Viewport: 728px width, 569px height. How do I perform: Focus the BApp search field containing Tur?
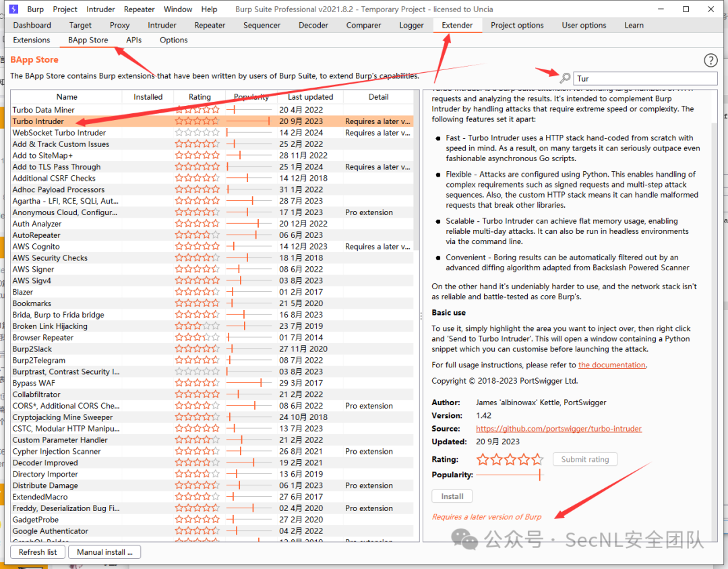click(x=645, y=78)
